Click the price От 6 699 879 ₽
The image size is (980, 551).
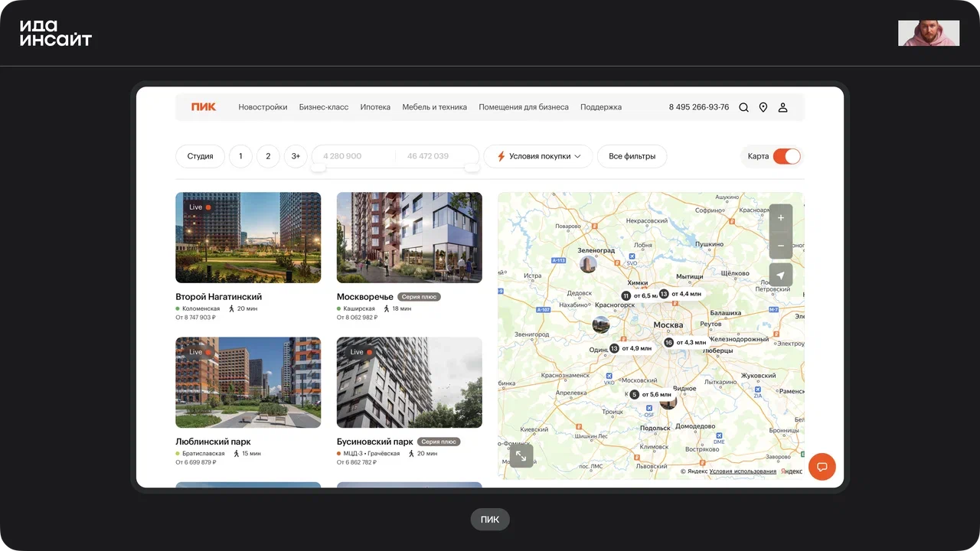195,462
